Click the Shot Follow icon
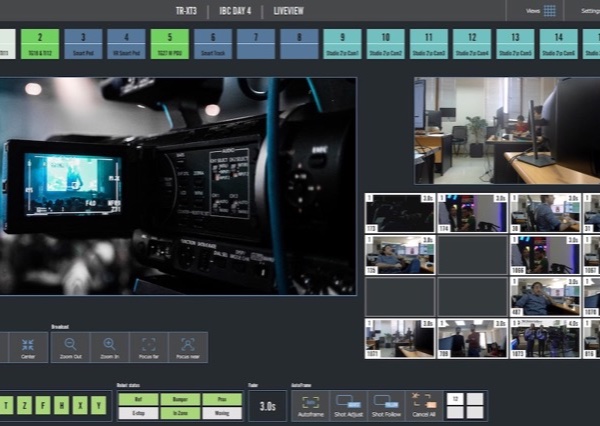Viewport: 600px width, 426px height. [386, 402]
